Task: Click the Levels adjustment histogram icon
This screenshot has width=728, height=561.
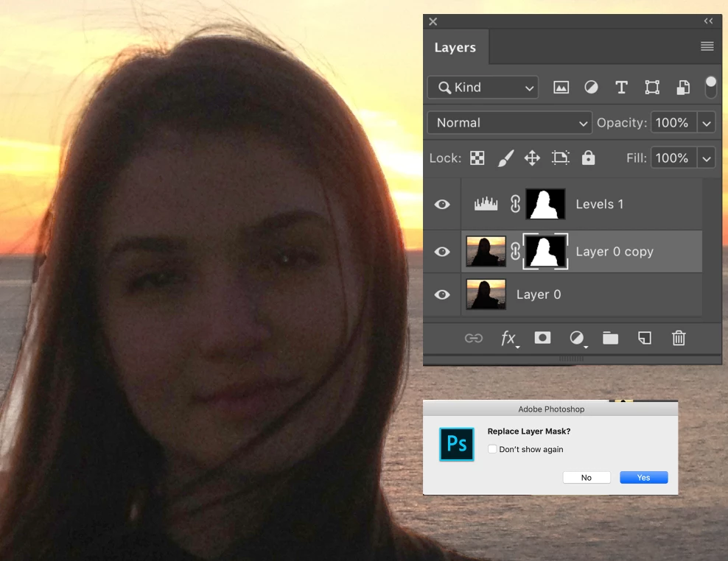Action: pos(486,204)
